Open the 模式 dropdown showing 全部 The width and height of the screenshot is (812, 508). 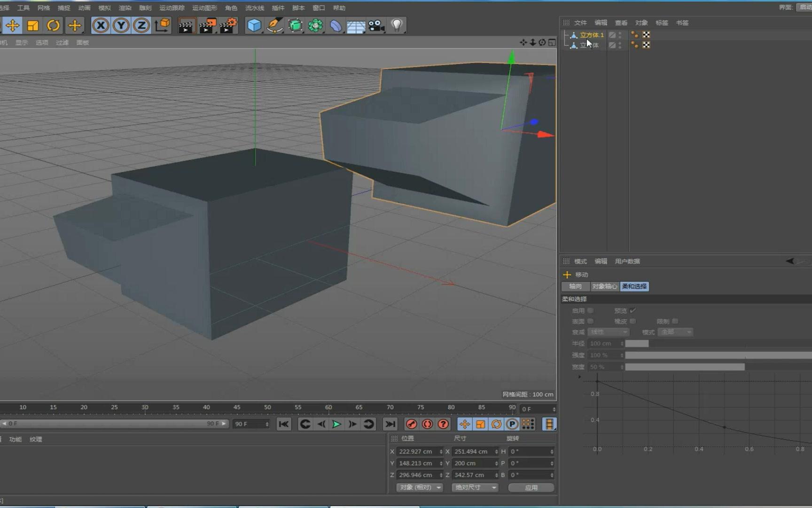[x=675, y=332]
